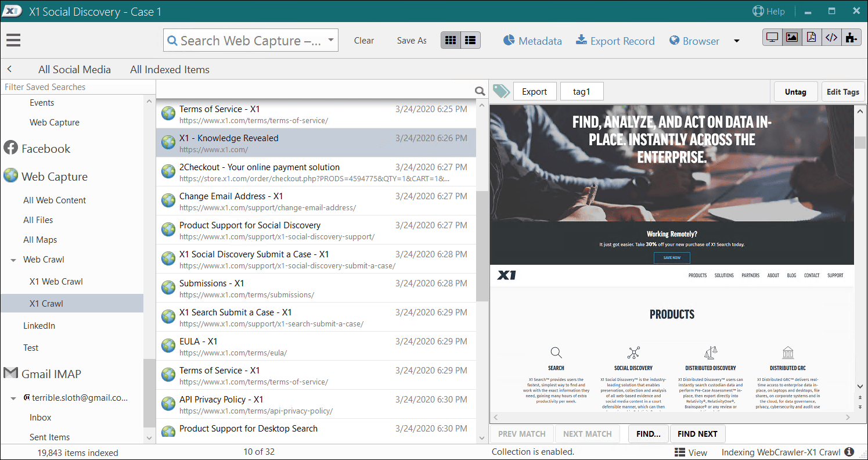Click the results list vertical scrollbar thumb

(482, 246)
